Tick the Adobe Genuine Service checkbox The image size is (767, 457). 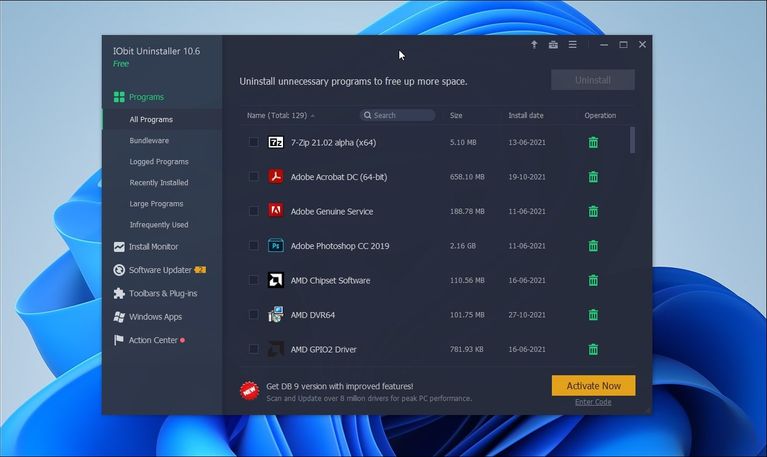pos(254,211)
